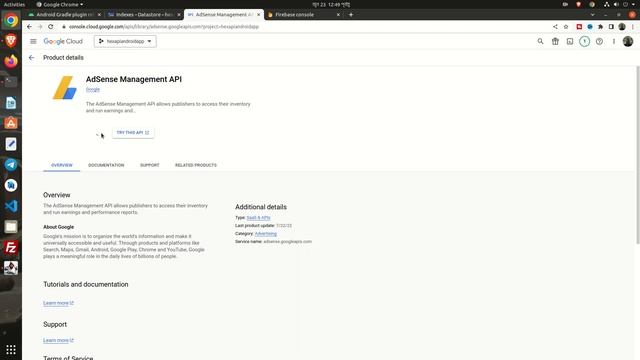
Task: Open the SaaS & APIs type link
Action: tap(258, 218)
